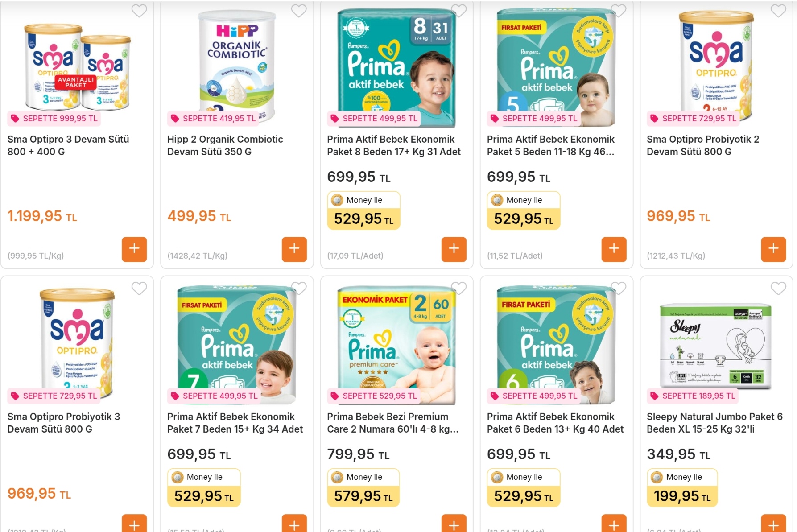Open Prima 7 Beden 34 Adet product title
Image resolution: width=797 pixels, height=532 pixels.
coord(235,423)
